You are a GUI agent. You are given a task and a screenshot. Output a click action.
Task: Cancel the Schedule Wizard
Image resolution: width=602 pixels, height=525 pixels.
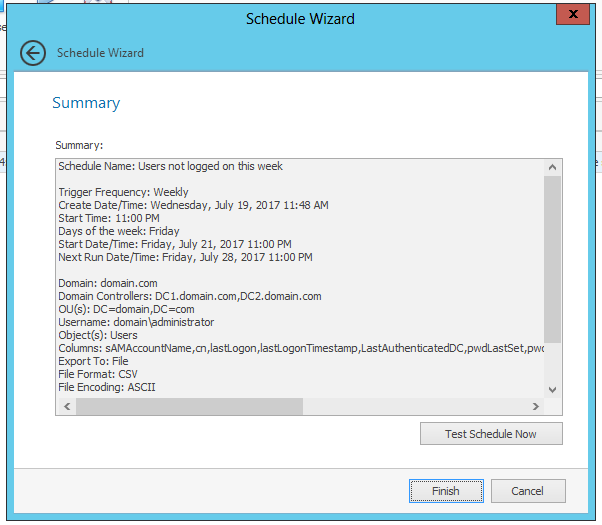pos(527,491)
